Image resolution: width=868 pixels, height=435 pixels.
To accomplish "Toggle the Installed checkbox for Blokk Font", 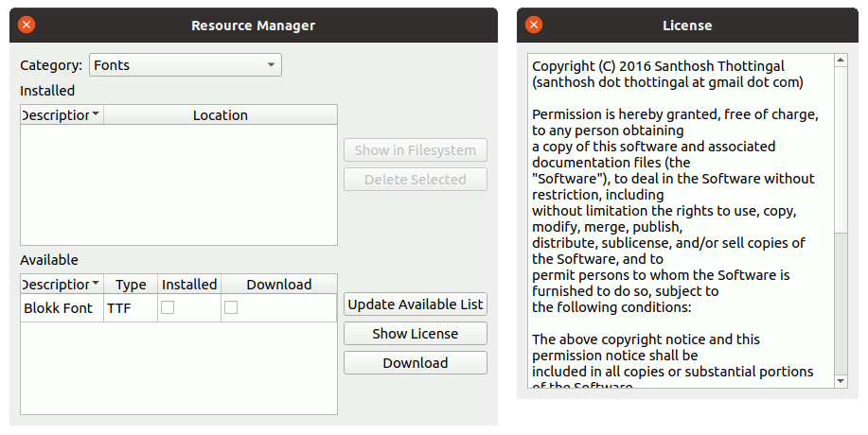I will coord(168,307).
